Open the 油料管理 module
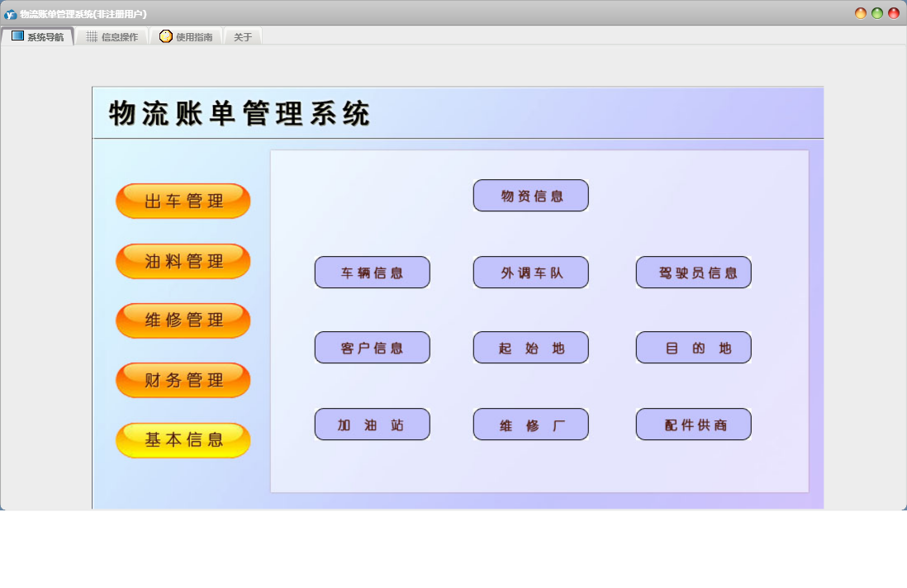This screenshot has height=588, width=907. pos(183,261)
